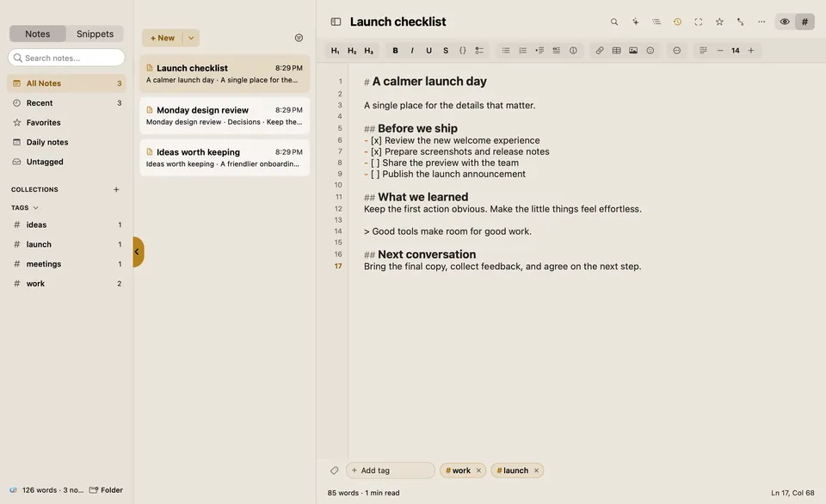Enter focus fullscreen mode
826x504 pixels.
pyautogui.click(x=699, y=22)
